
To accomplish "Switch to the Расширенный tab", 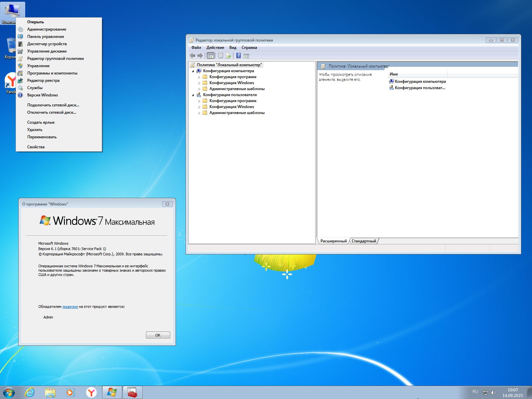I will (333, 241).
